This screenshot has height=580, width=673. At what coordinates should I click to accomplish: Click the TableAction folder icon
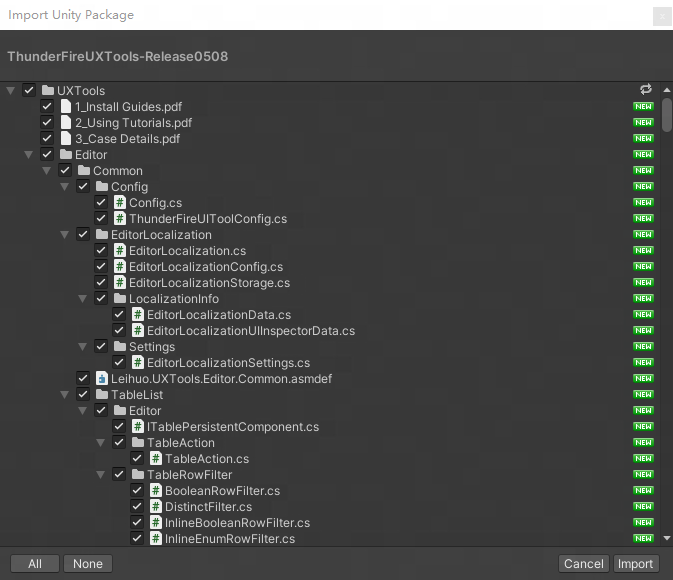click(x=138, y=443)
